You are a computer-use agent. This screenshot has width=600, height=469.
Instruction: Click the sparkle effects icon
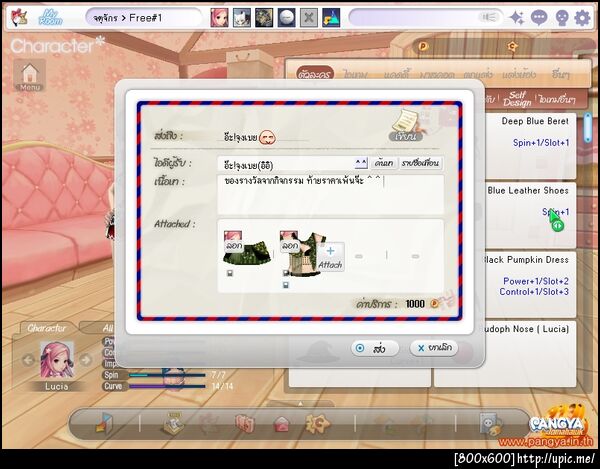pos(517,18)
